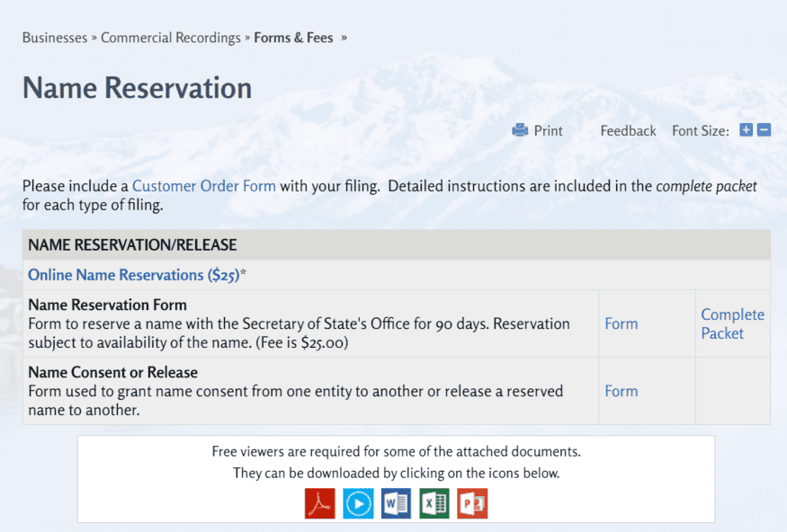Open the Form link for Name Reservation Form
This screenshot has width=787, height=532.
click(x=621, y=324)
